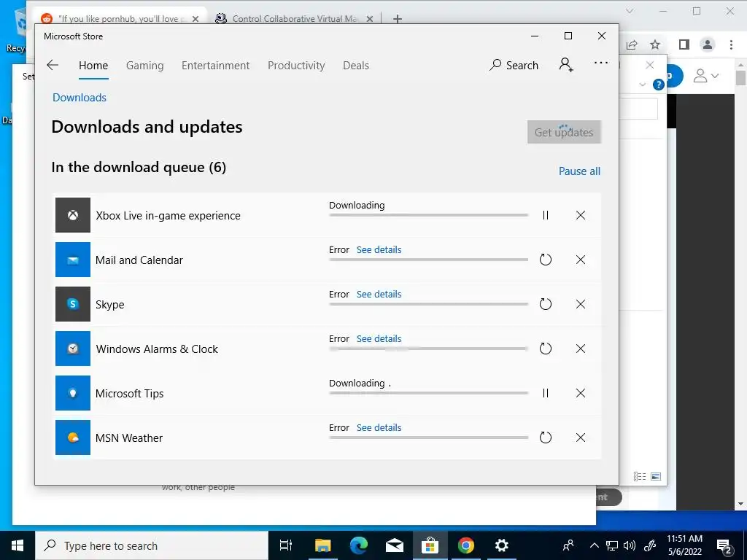Cancel the Xbox Live in-game experience download
Image resolution: width=747 pixels, height=560 pixels.
[x=580, y=215]
